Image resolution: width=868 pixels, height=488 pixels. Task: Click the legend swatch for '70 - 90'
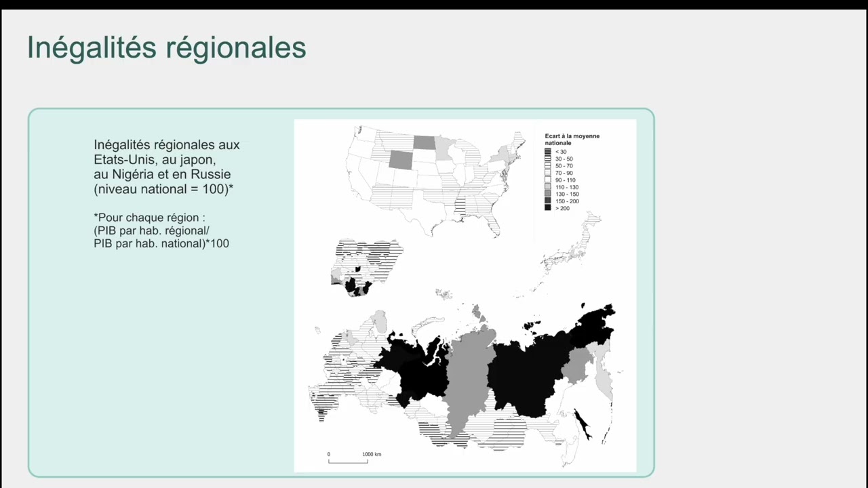[x=548, y=173]
